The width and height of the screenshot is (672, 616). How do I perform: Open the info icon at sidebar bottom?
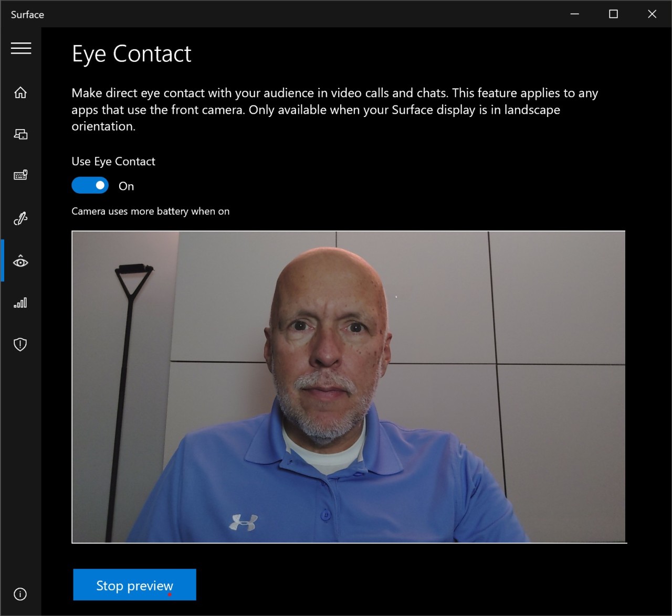coord(20,594)
